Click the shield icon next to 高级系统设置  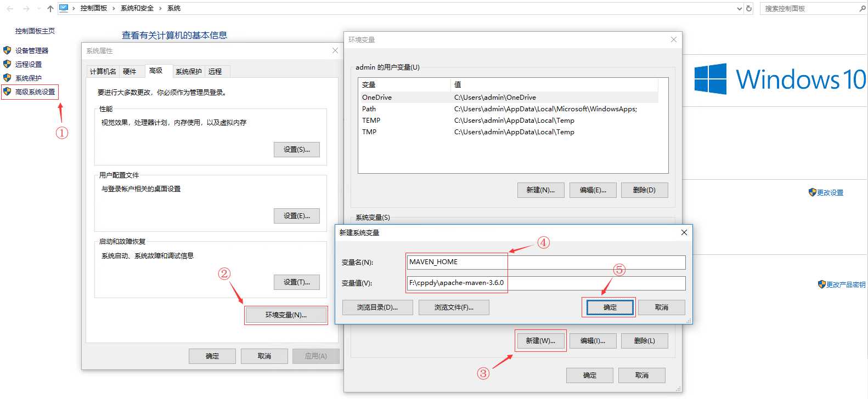7,92
